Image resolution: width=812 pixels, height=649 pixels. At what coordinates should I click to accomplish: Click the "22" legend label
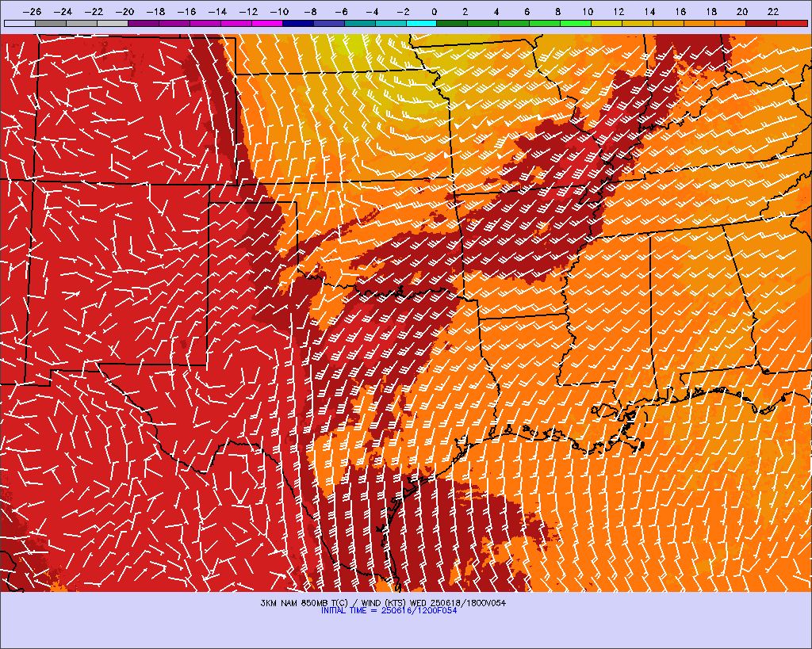tap(773, 11)
